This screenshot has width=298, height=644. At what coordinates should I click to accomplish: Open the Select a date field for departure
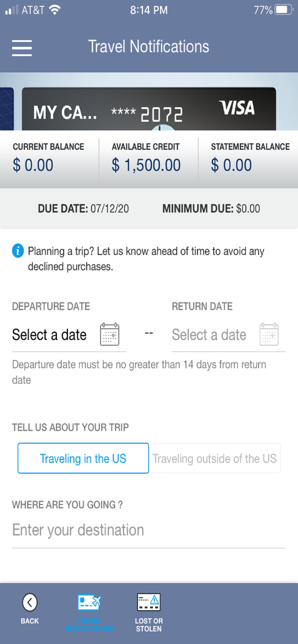49,335
